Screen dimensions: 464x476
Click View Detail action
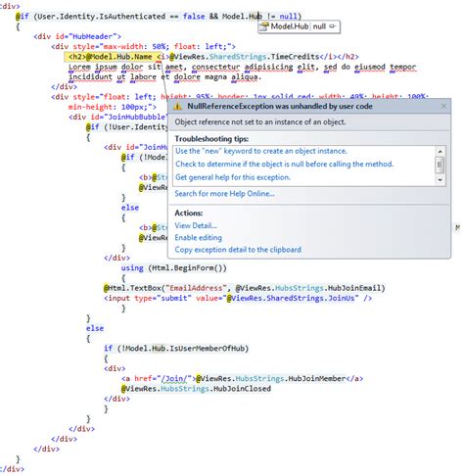[x=196, y=225]
